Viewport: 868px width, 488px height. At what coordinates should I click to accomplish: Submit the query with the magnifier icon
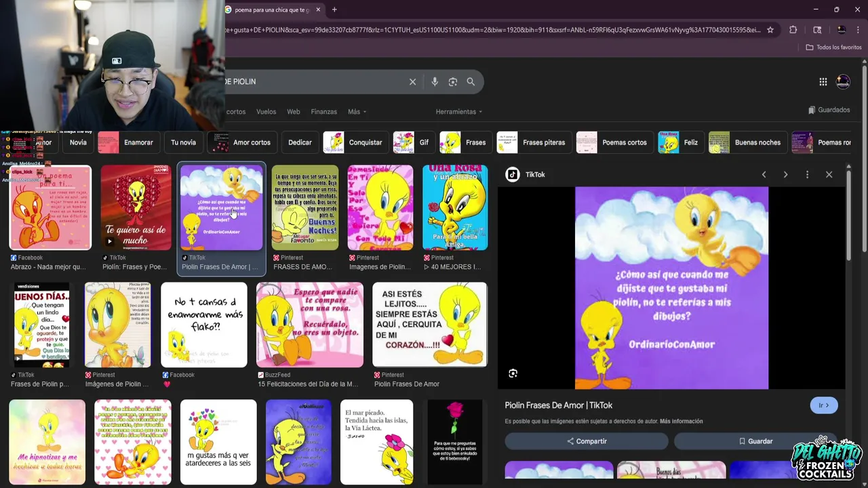click(x=471, y=81)
